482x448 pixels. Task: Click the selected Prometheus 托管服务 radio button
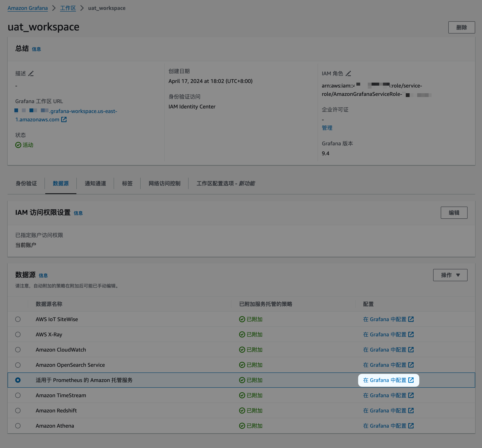point(18,380)
